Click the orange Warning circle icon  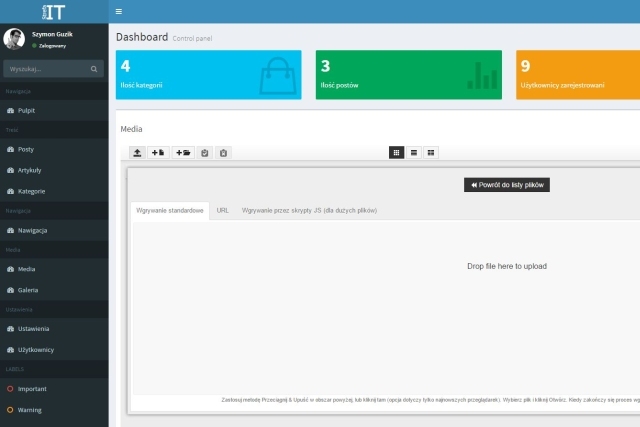(10, 409)
